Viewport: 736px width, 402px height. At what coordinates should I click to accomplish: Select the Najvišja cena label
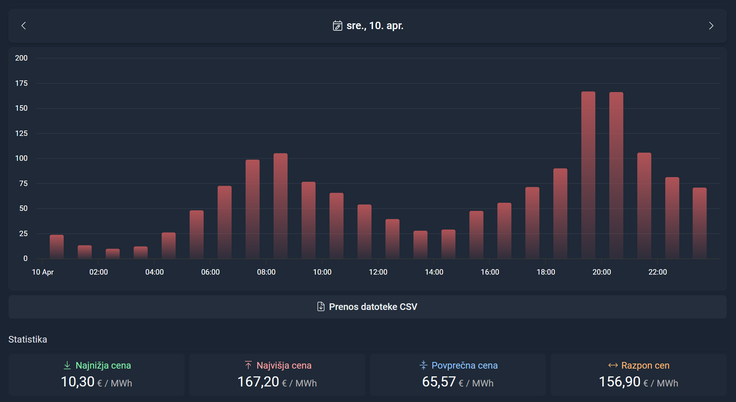pyautogui.click(x=284, y=365)
